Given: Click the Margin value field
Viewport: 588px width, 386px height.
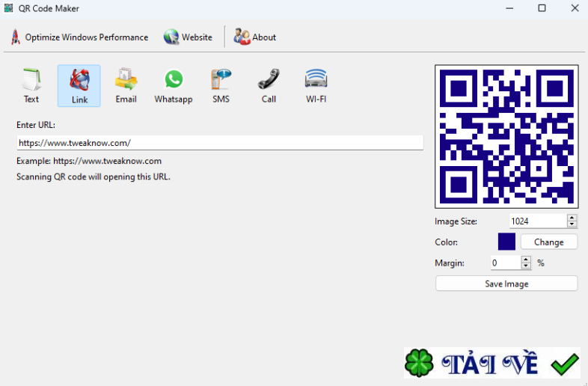Looking at the screenshot, I should click(506, 263).
